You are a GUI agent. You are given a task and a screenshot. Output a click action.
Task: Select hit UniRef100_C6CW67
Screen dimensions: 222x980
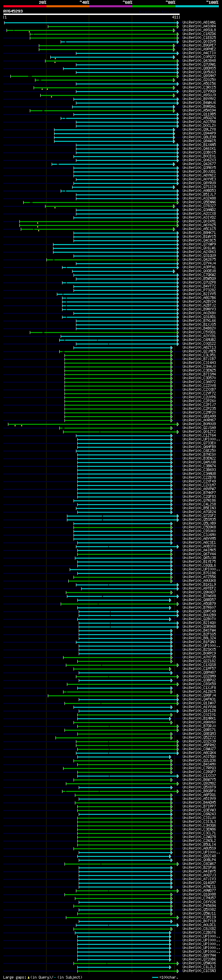click(x=199, y=864)
